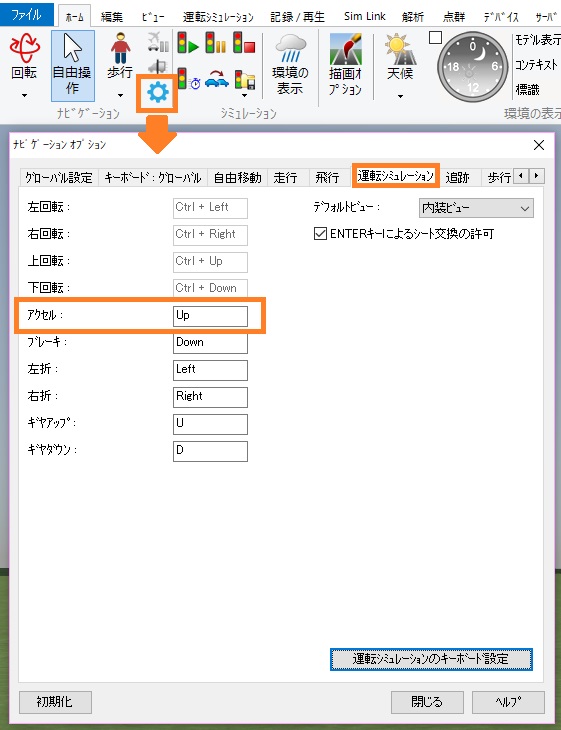The height and width of the screenshot is (730, 561).
Task: Adjust the time-of-day clock dial
Action: coord(473,67)
